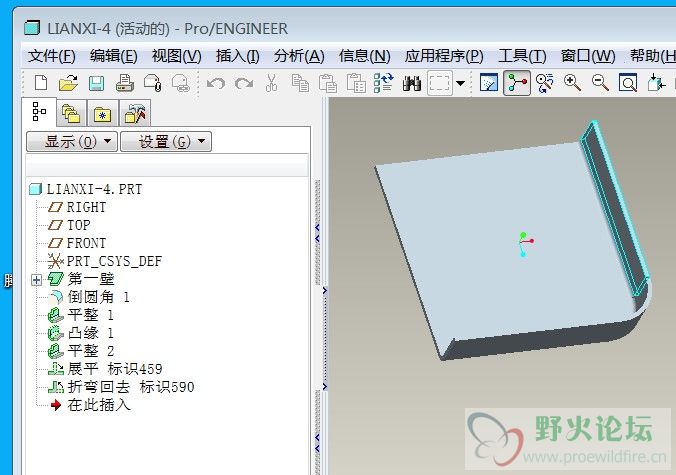Screen dimensions: 676x475
Task: Click the repaint screen icon
Action: 489,82
